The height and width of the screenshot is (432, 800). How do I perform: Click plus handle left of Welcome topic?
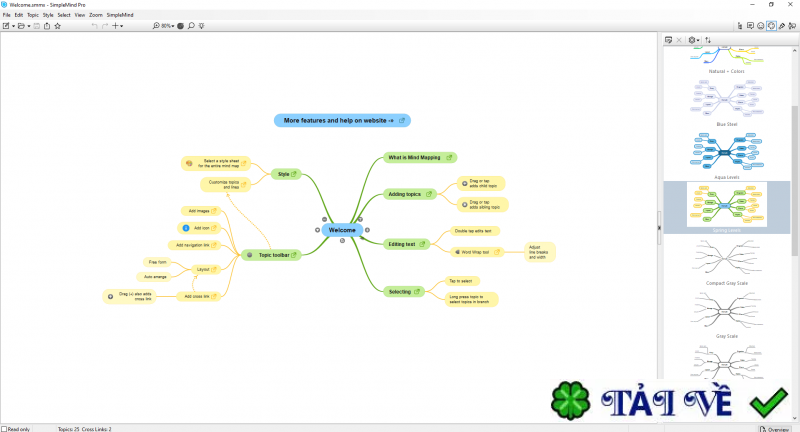pos(317,230)
